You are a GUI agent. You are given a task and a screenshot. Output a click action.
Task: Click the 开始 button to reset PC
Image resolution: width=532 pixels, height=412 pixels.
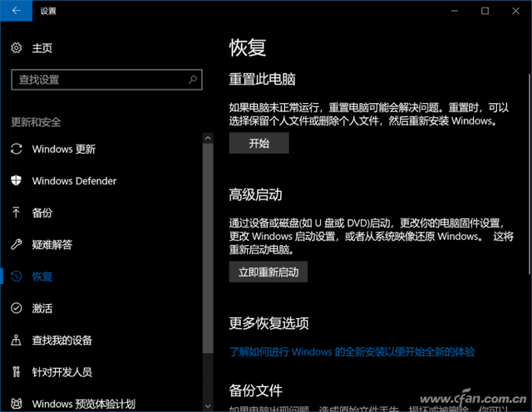tap(259, 143)
